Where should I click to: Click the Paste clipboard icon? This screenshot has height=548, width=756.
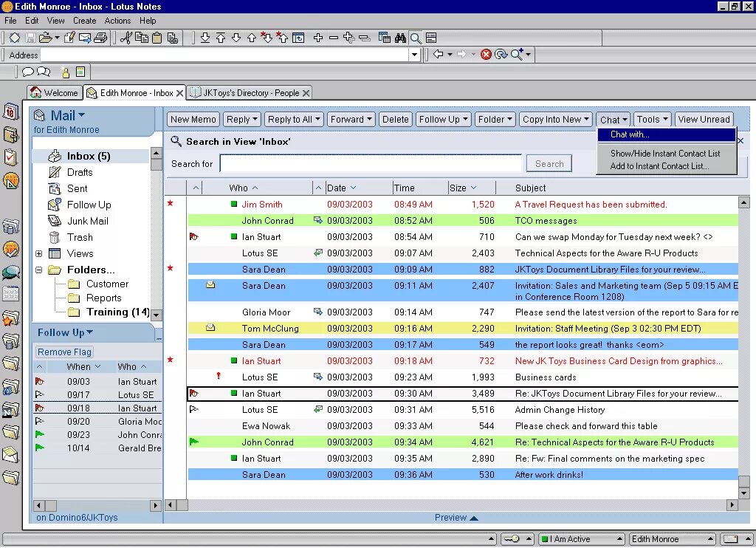coord(157,38)
